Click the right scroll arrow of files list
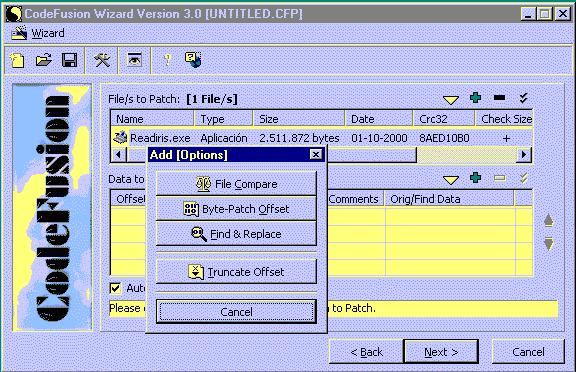Viewport: 576px width, 372px height. click(x=524, y=155)
